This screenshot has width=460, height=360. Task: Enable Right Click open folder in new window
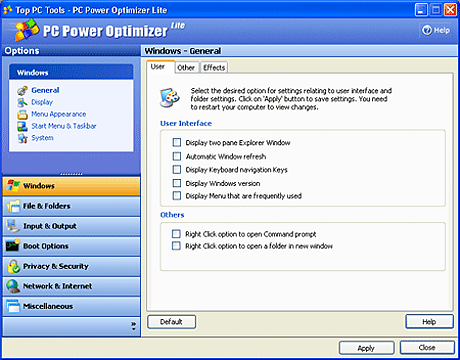176,246
